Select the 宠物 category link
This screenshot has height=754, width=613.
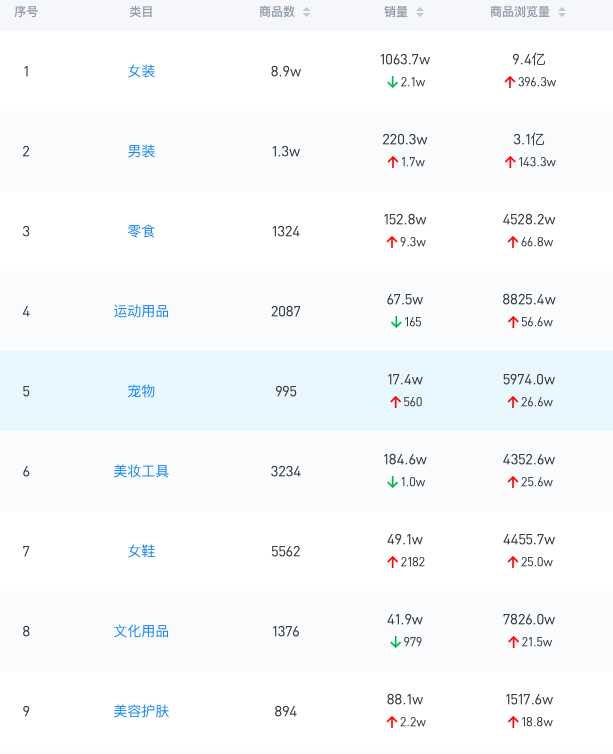pos(141,391)
